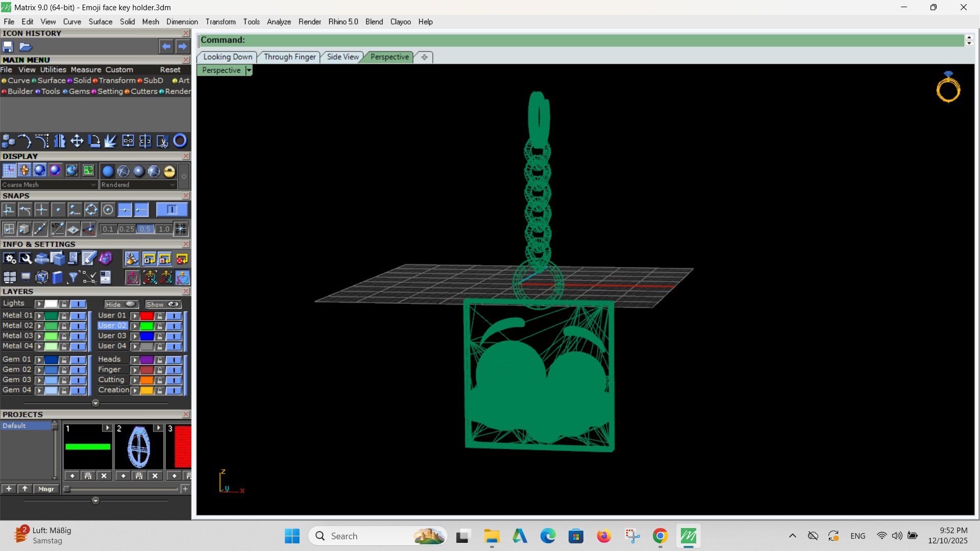Open the Rhino 5.0 menu
The width and height of the screenshot is (980, 551).
click(343, 21)
